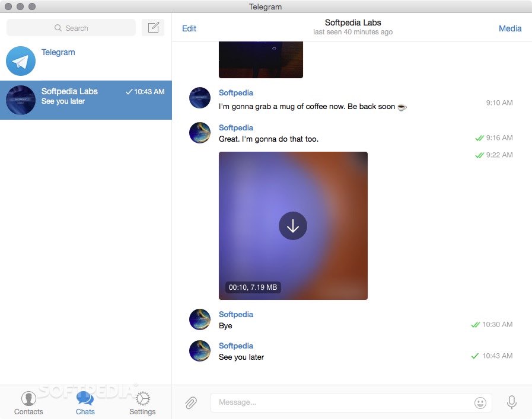Select the Softpedia Labs chat
Screen dimensions: 532x419
tap(86, 100)
